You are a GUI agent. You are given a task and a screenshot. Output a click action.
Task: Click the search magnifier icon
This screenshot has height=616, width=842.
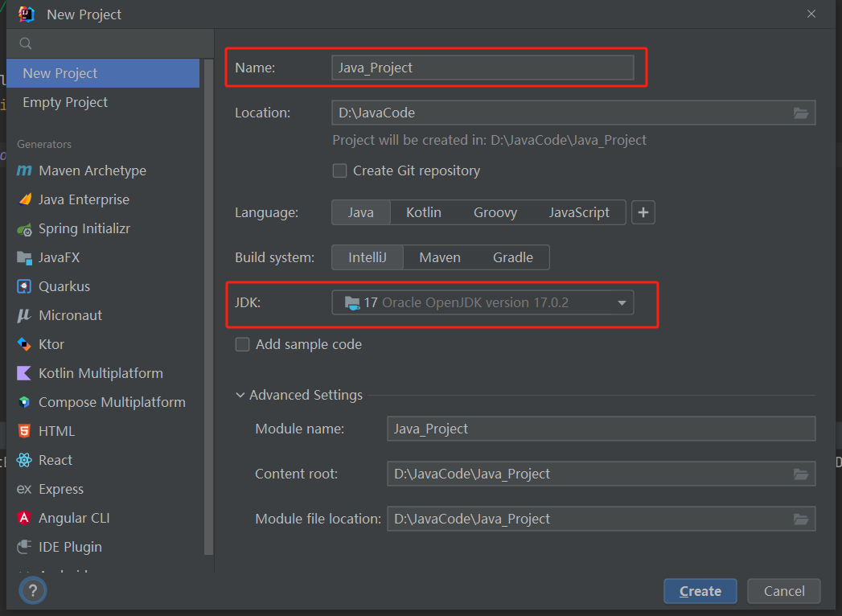(x=25, y=43)
